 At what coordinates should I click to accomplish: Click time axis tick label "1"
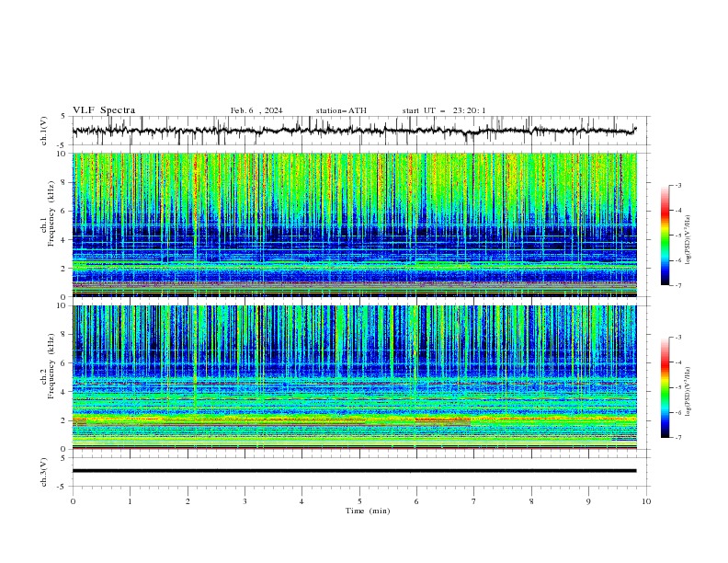(130, 501)
